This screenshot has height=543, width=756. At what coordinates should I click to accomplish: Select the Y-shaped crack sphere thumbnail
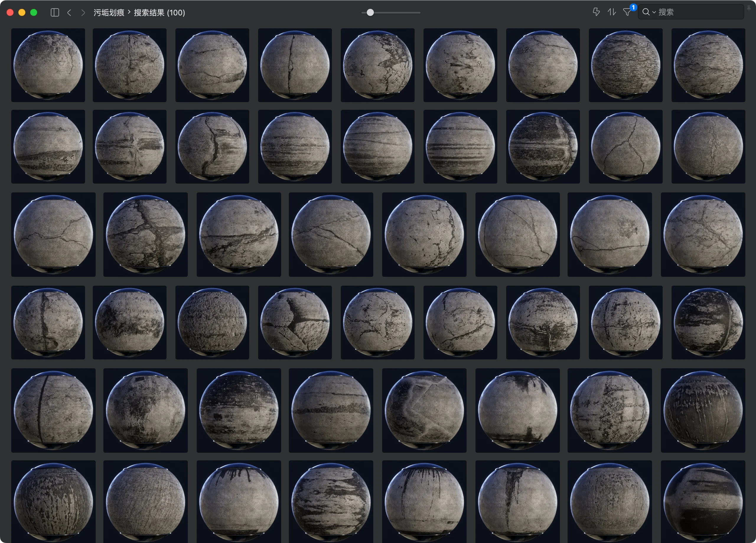click(x=295, y=322)
